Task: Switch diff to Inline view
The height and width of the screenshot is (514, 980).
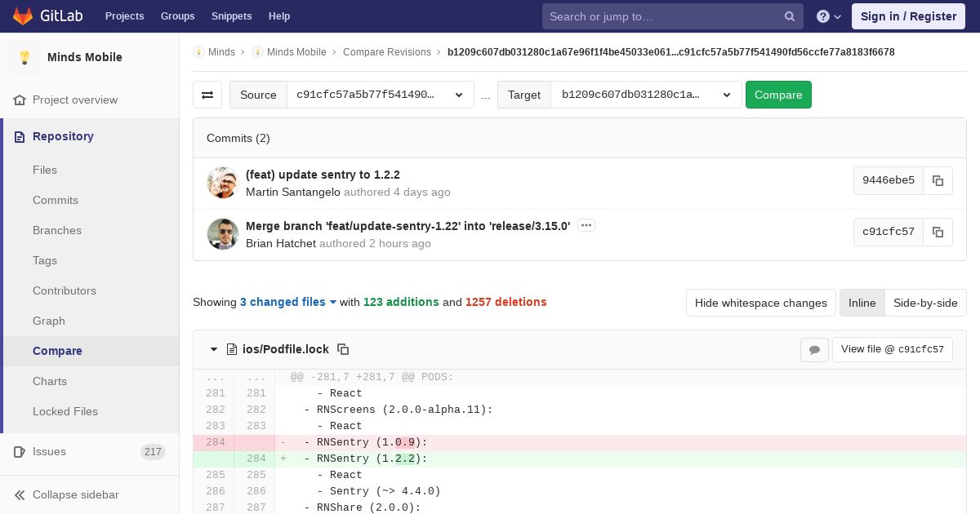Action: tap(862, 303)
